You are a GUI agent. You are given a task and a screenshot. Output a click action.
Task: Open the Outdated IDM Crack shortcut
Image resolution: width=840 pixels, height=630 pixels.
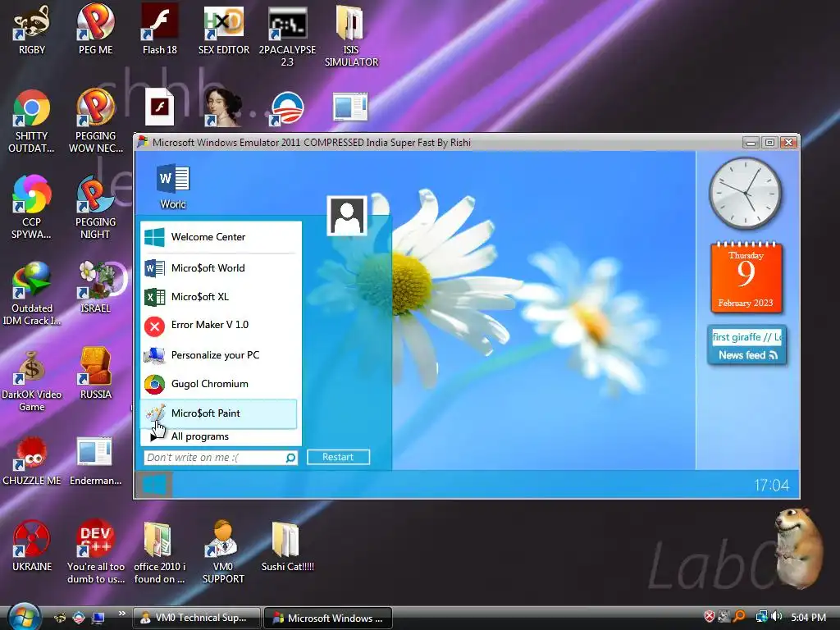coord(32,294)
